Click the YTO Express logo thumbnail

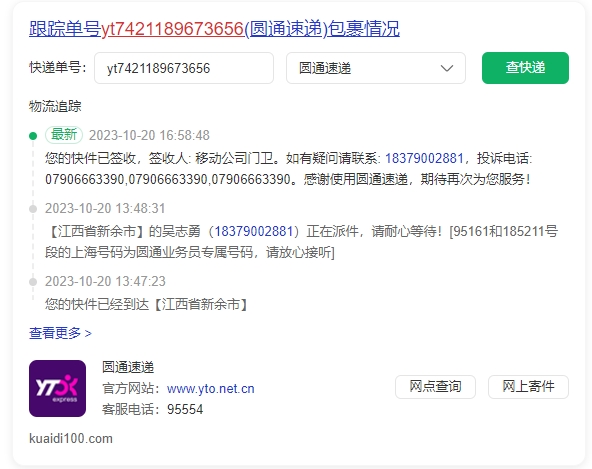click(x=57, y=388)
